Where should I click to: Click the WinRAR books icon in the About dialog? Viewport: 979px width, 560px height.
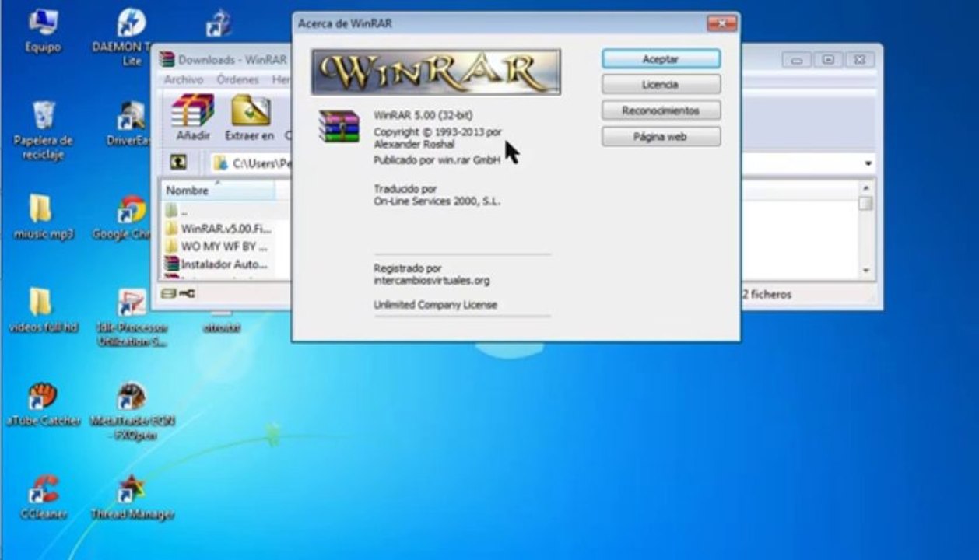click(x=339, y=127)
